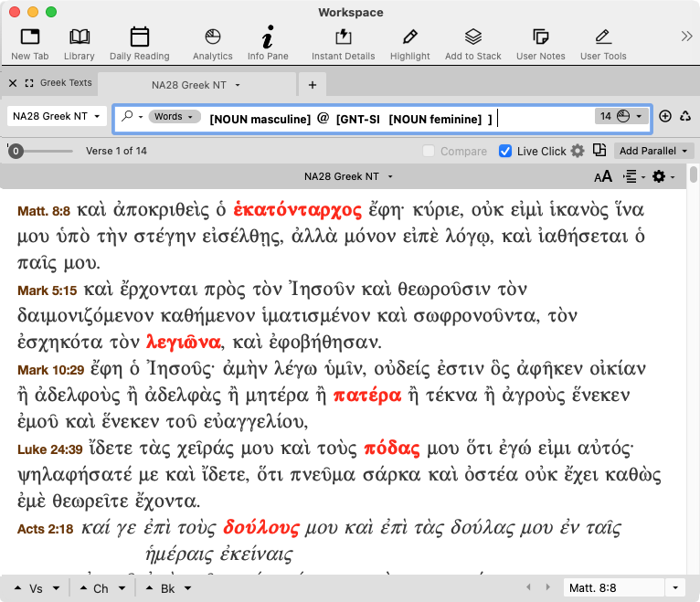Open the Add Parallel dropdown

click(652, 151)
